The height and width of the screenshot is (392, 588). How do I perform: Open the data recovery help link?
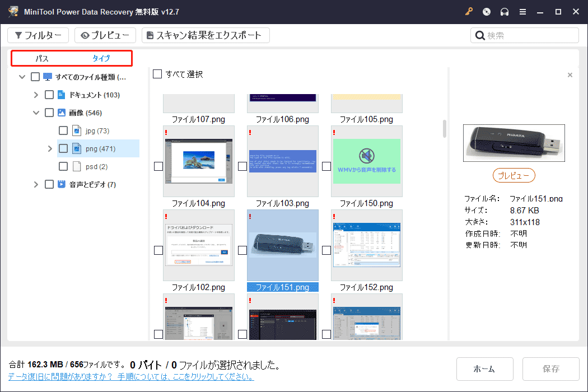(128, 376)
